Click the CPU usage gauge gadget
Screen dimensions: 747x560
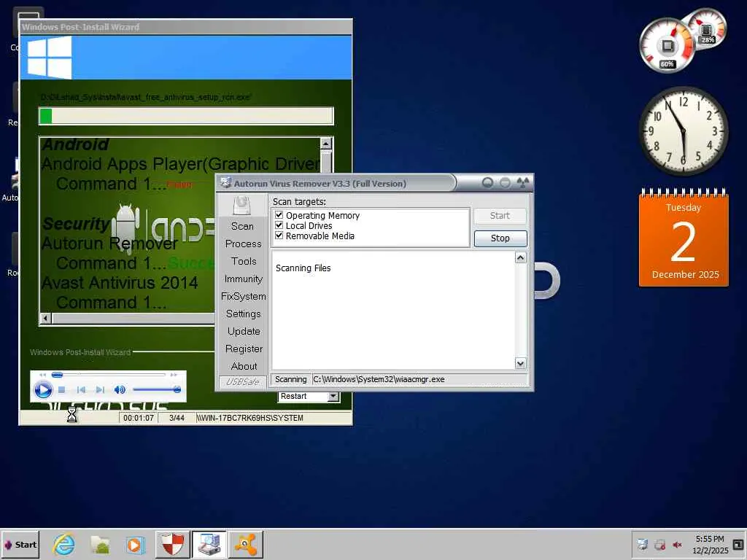tap(666, 46)
